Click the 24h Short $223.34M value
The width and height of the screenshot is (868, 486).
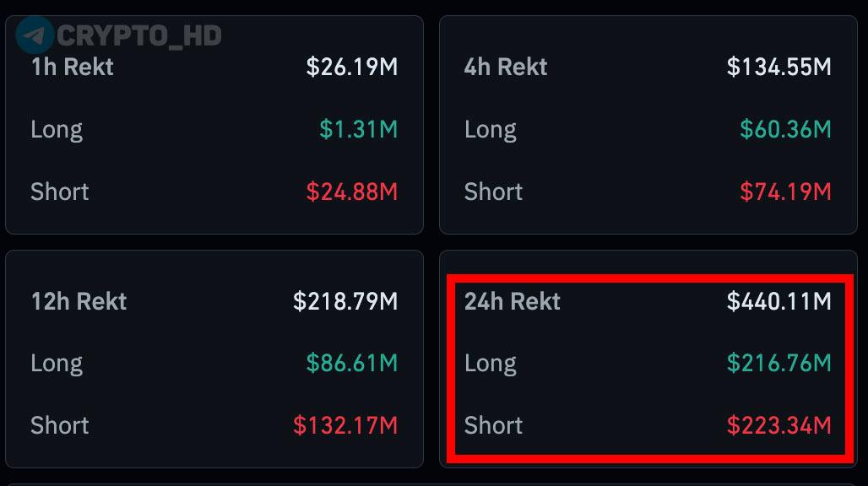(x=778, y=426)
